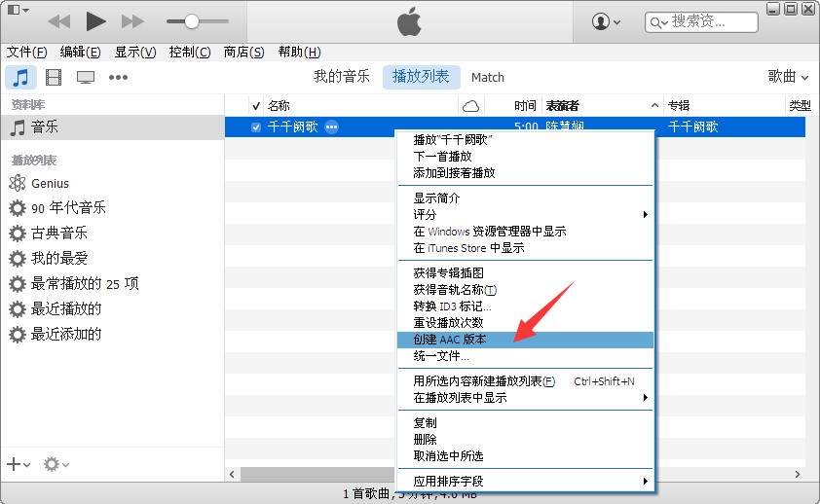Choose 获得专辑插图 menu item
The image size is (820, 504).
click(526, 272)
